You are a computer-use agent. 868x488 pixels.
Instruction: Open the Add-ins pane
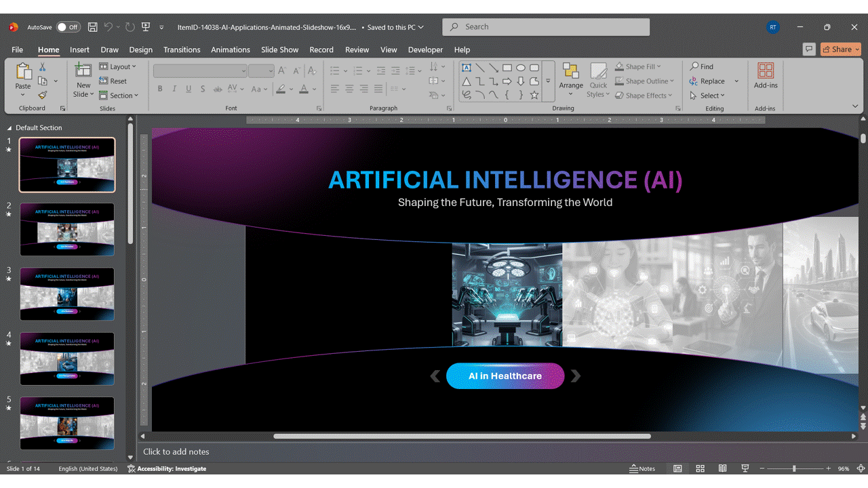pyautogui.click(x=766, y=76)
